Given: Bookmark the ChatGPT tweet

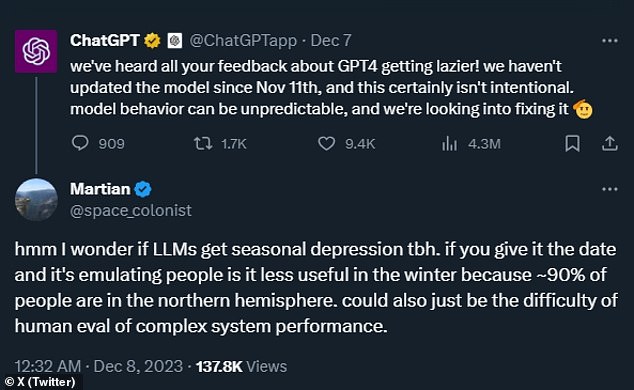Looking at the screenshot, I should pyautogui.click(x=572, y=143).
